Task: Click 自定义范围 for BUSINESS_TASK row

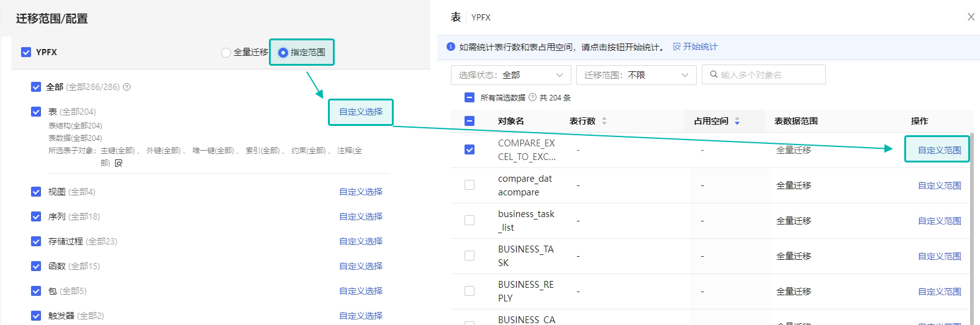Action: tap(940, 256)
